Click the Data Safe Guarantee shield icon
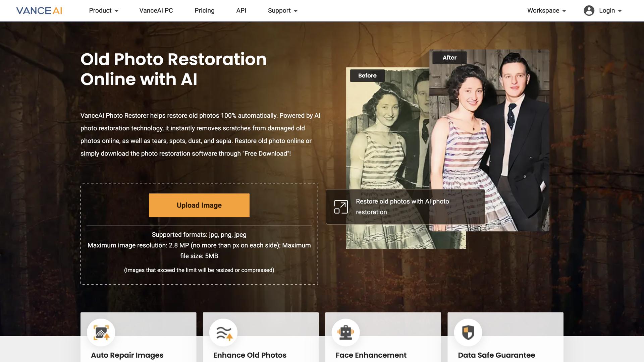 tap(468, 332)
